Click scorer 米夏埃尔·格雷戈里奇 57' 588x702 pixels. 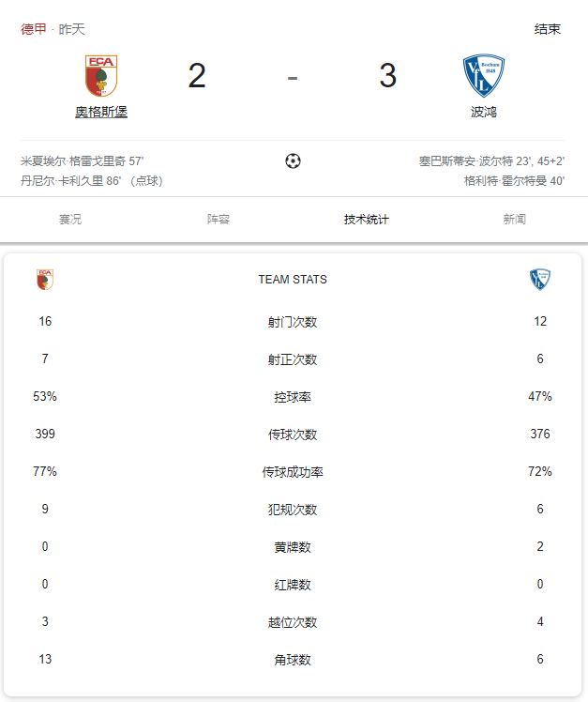[82, 161]
